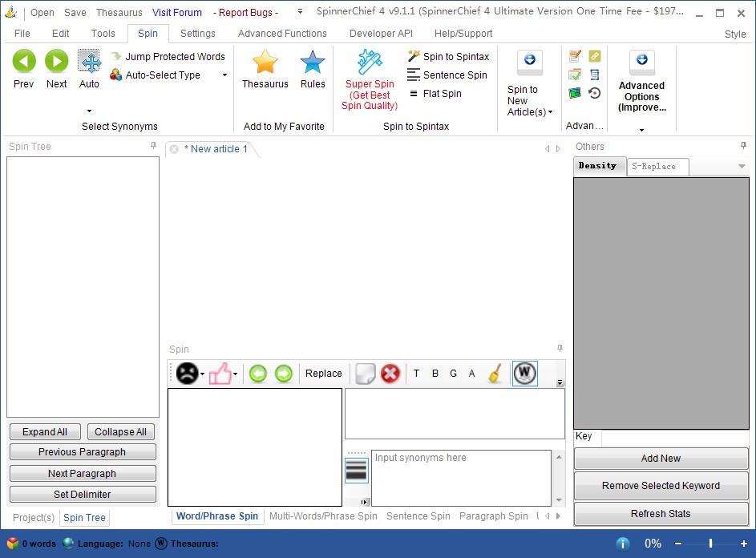
Task: Click the globe Language icon in status bar
Action: 68,544
